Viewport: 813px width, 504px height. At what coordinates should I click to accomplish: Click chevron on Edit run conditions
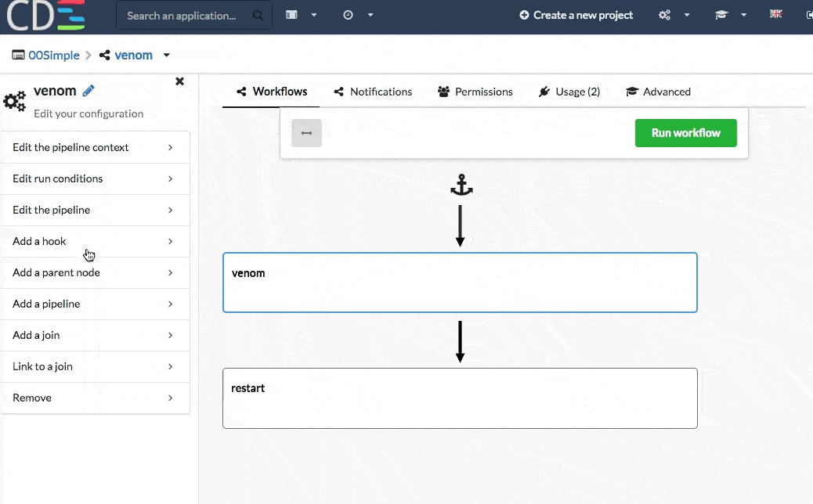point(170,178)
